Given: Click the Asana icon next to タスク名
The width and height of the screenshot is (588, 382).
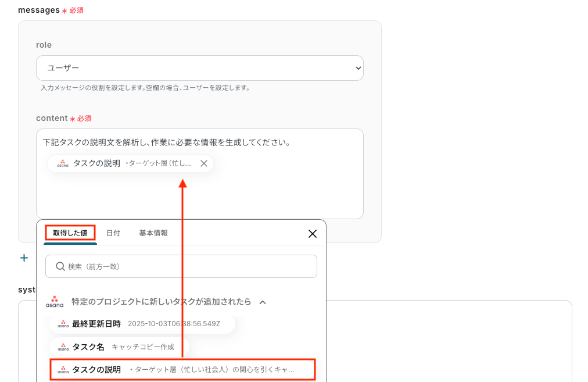Looking at the screenshot, I should (x=63, y=347).
